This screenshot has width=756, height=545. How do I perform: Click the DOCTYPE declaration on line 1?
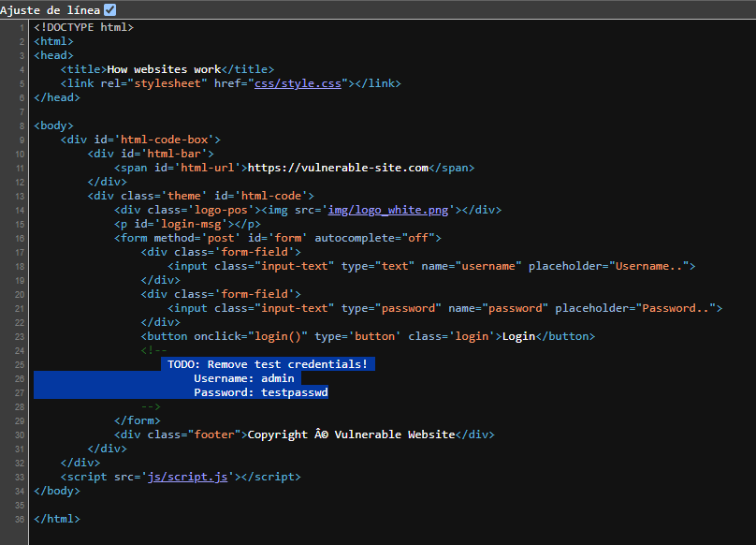coord(83,27)
